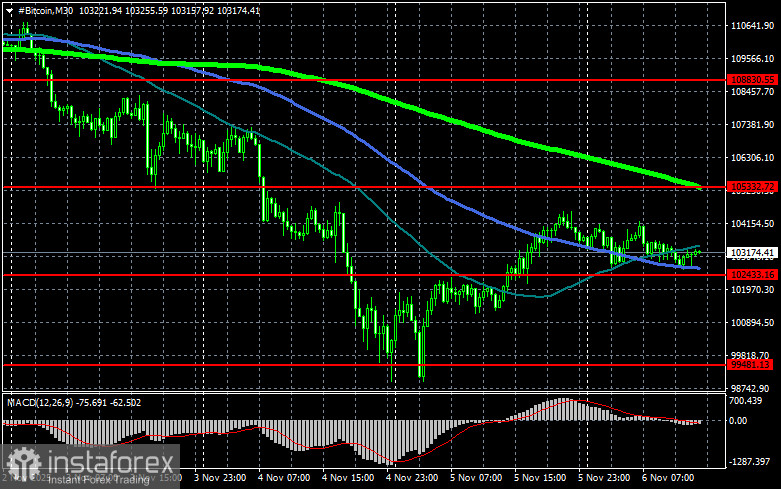781x489 pixels.
Task: Select the 105332.72 red level label
Action: point(752,187)
